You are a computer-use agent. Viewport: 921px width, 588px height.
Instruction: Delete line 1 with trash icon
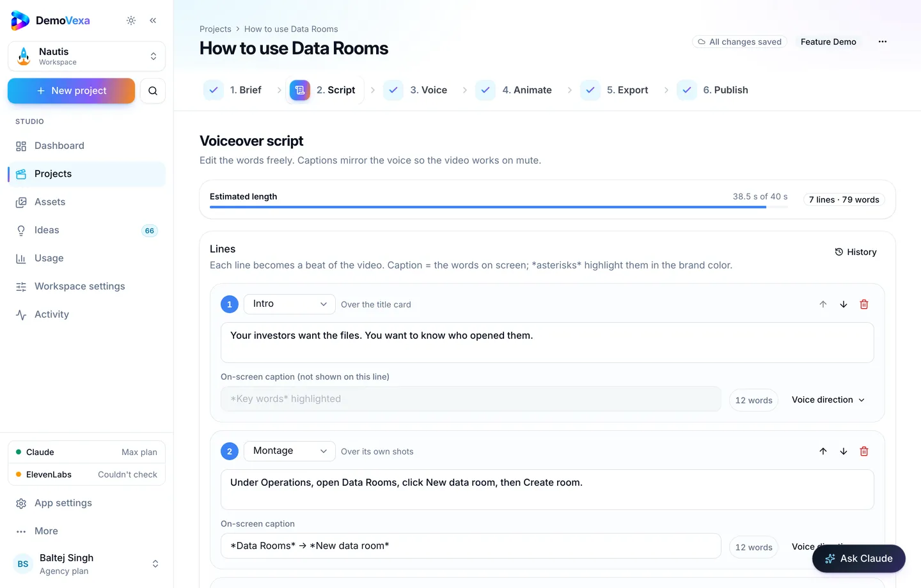864,304
